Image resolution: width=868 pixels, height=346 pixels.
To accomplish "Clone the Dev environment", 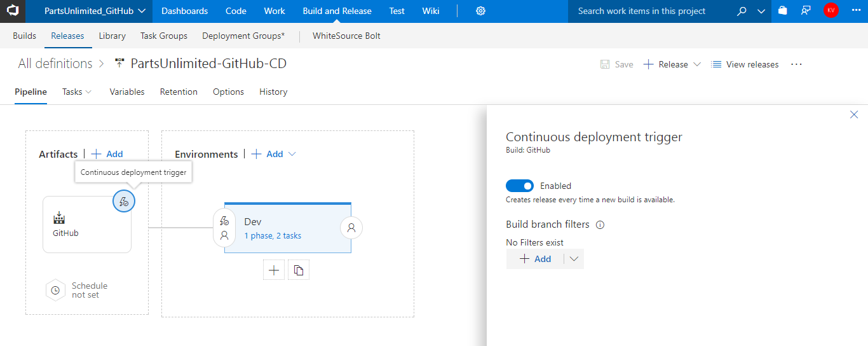I will [299, 270].
